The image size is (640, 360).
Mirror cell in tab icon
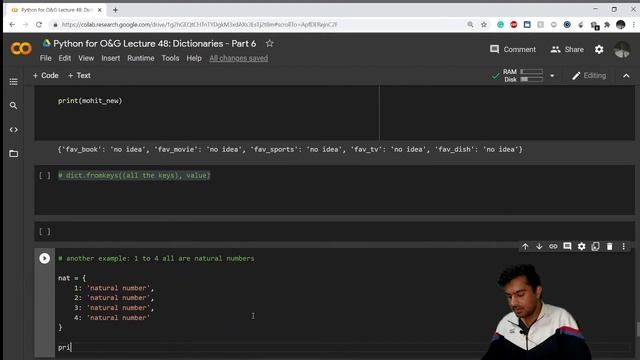pos(596,247)
